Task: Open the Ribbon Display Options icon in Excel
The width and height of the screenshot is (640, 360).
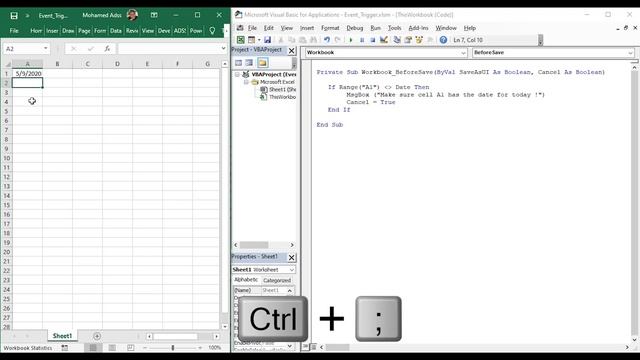Action: [x=154, y=15]
